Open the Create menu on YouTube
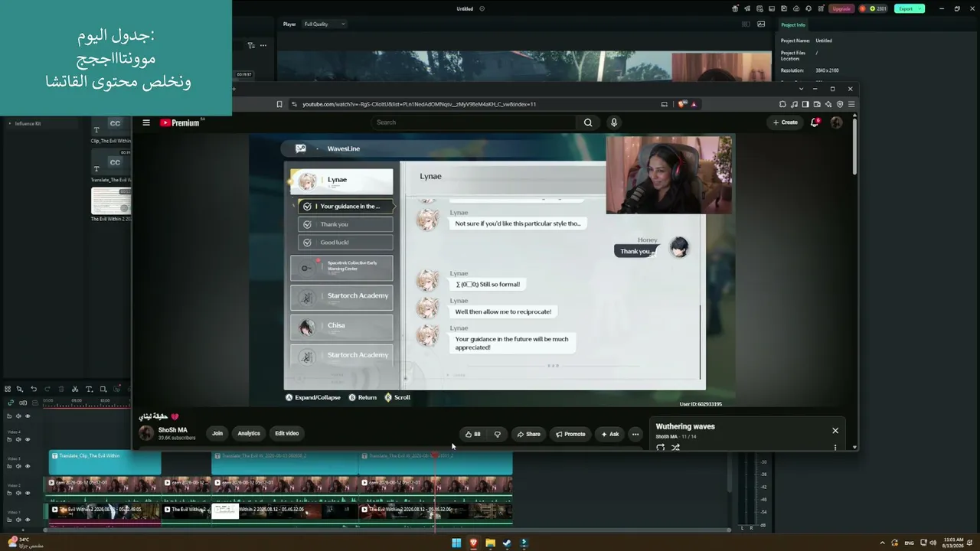980x551 pixels. pyautogui.click(x=786, y=122)
